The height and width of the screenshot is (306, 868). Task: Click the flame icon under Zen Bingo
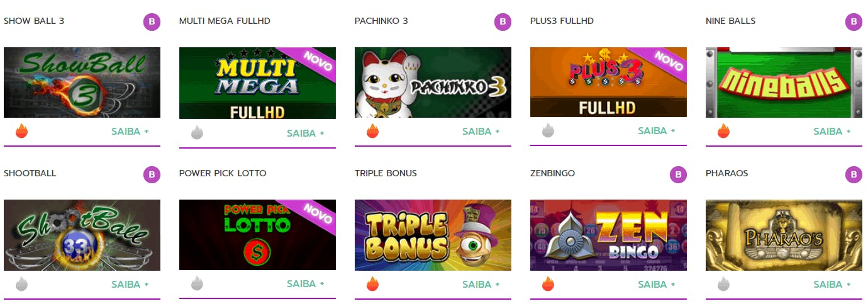(x=548, y=285)
